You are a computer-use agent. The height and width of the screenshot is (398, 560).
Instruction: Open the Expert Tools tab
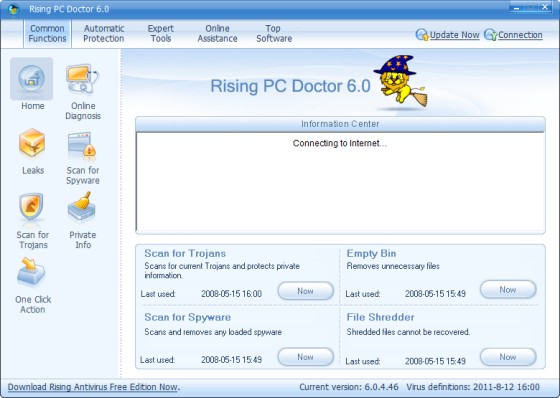point(161,33)
